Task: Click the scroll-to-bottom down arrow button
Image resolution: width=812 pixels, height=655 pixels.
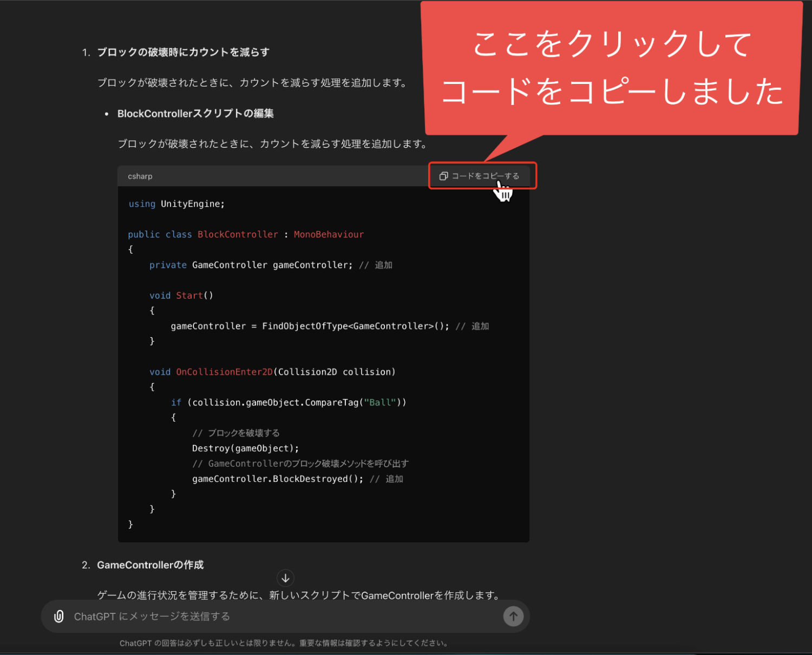Action: click(x=285, y=578)
